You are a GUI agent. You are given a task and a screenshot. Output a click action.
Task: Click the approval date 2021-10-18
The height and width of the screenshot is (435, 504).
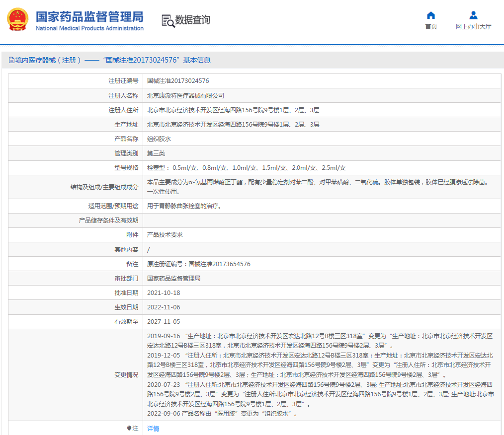[164, 293]
